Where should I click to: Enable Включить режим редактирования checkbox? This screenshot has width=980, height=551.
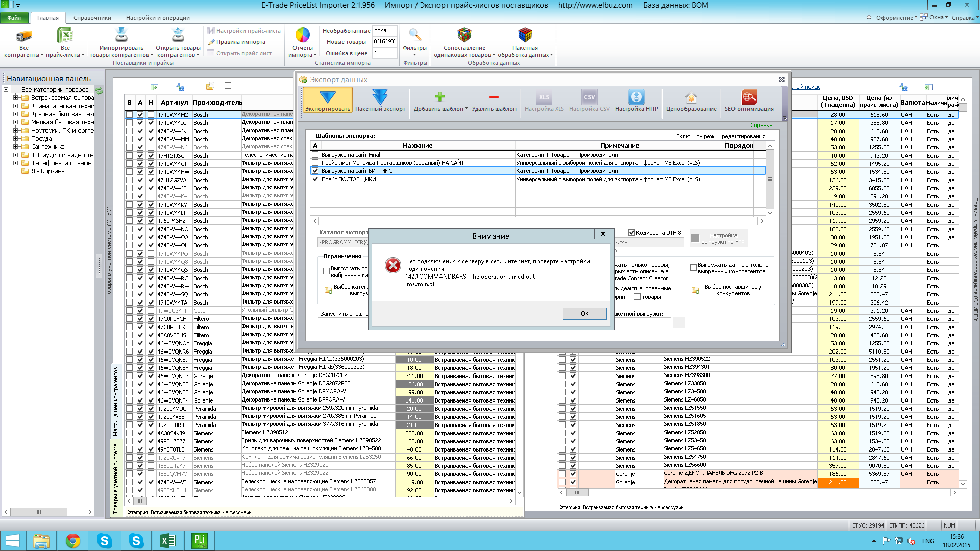click(672, 136)
